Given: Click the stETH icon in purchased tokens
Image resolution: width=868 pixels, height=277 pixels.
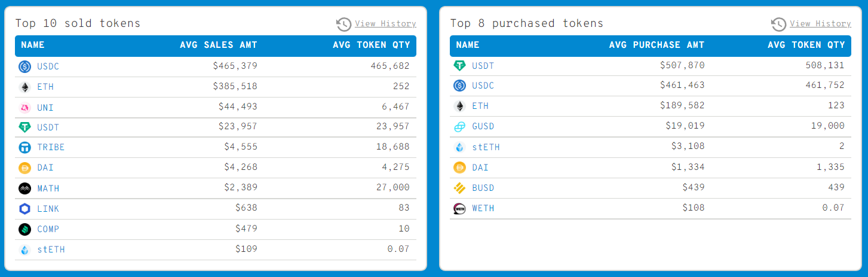Looking at the screenshot, I should pos(459,147).
